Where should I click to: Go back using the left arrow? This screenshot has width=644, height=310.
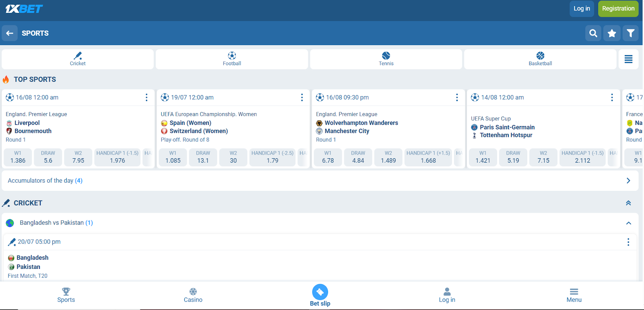(x=10, y=33)
